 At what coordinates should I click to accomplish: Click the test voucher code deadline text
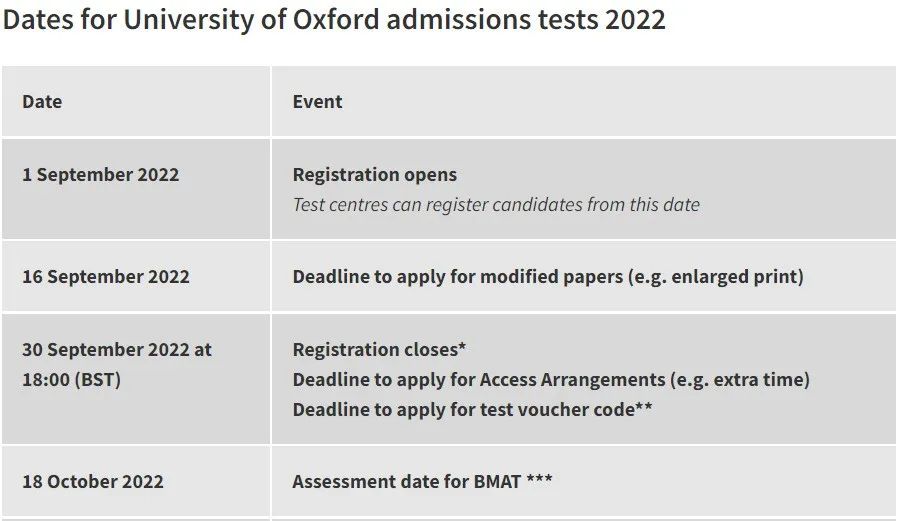[463, 410]
